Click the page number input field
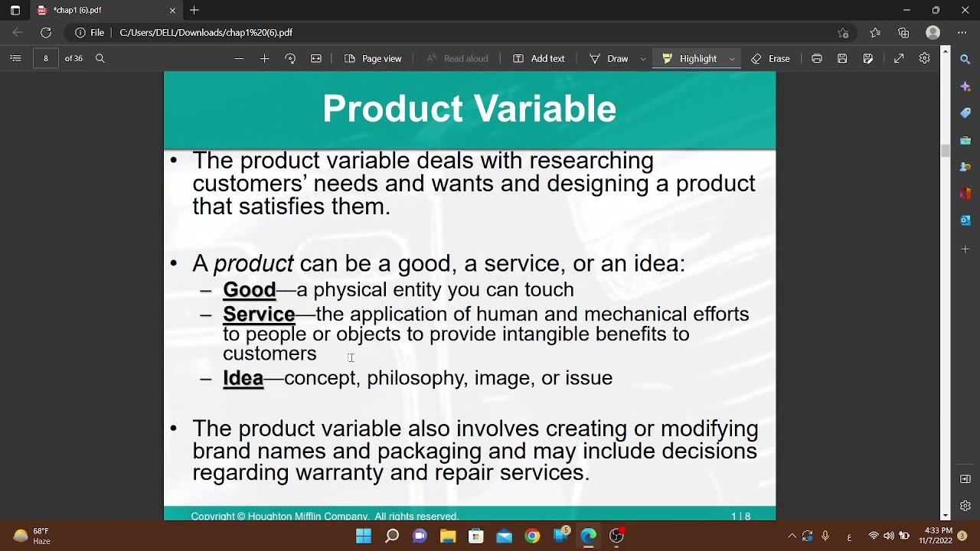The width and height of the screenshot is (980, 551). point(46,58)
